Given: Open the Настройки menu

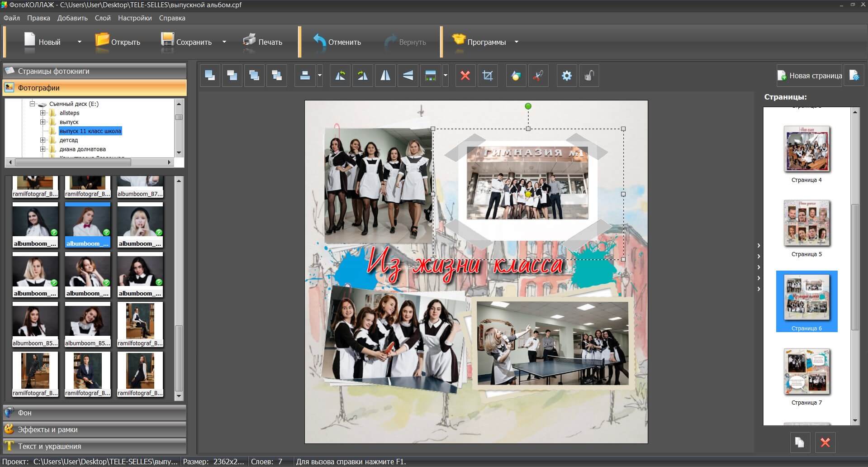Looking at the screenshot, I should (x=135, y=18).
